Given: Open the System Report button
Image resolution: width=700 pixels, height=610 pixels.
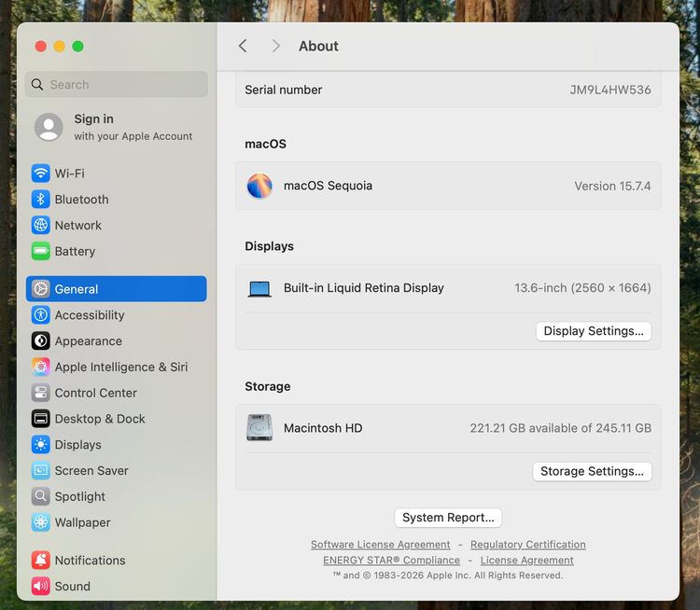Looking at the screenshot, I should [x=448, y=518].
